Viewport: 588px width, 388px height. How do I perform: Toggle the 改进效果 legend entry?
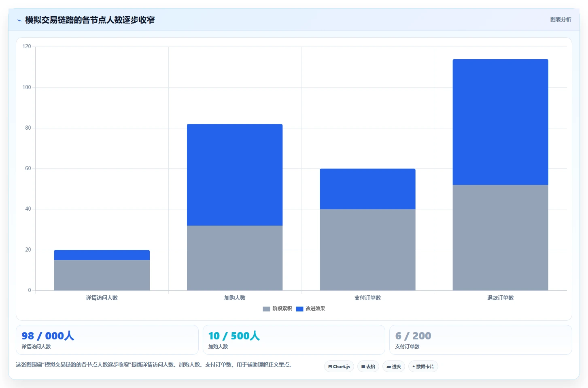point(310,309)
